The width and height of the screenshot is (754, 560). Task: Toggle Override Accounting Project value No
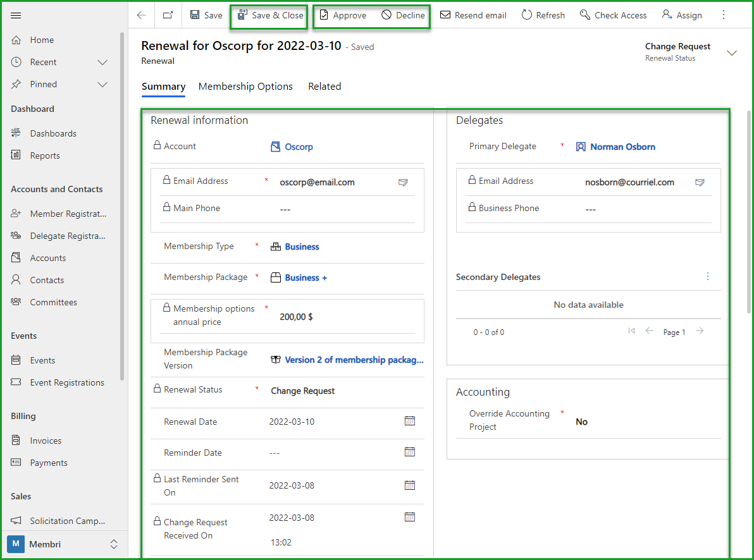click(581, 422)
